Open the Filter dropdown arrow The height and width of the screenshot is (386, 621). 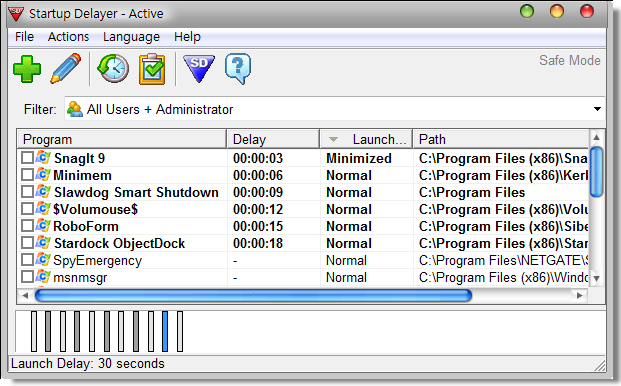pyautogui.click(x=597, y=109)
